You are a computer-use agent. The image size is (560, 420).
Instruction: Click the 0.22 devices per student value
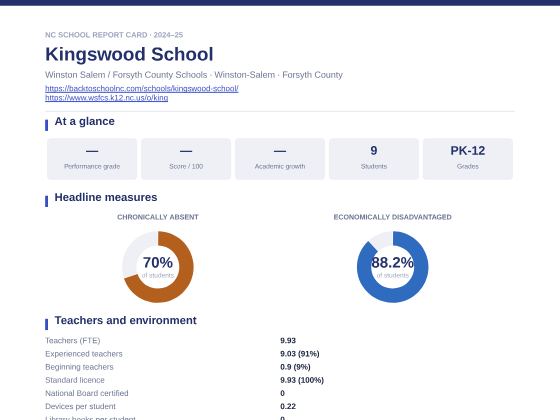288,406
